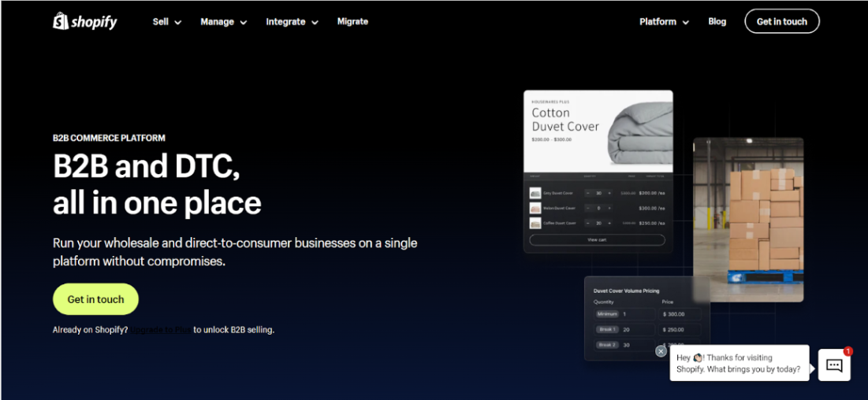Expand the Platform menu
Image resolution: width=868 pixels, height=400 pixels.
pos(665,22)
